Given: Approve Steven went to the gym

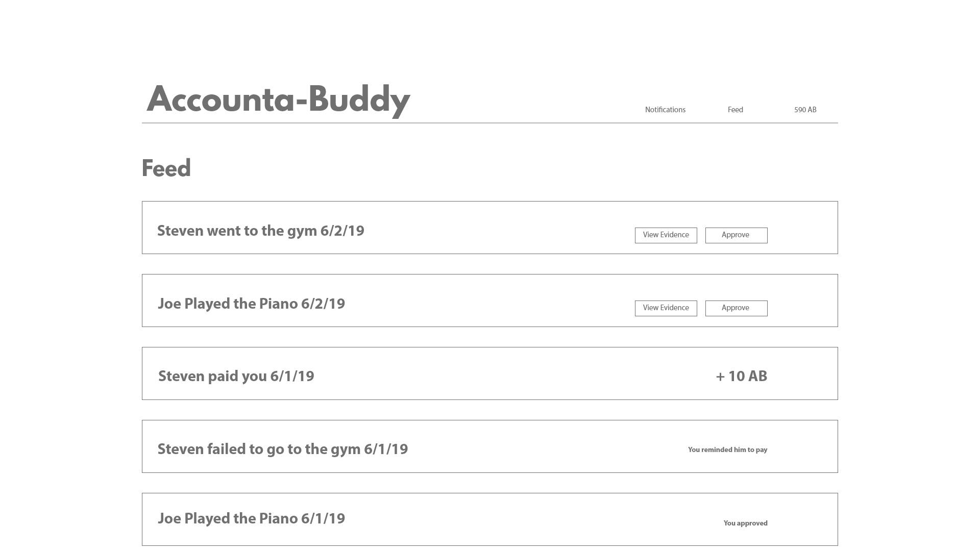Looking at the screenshot, I should point(736,235).
